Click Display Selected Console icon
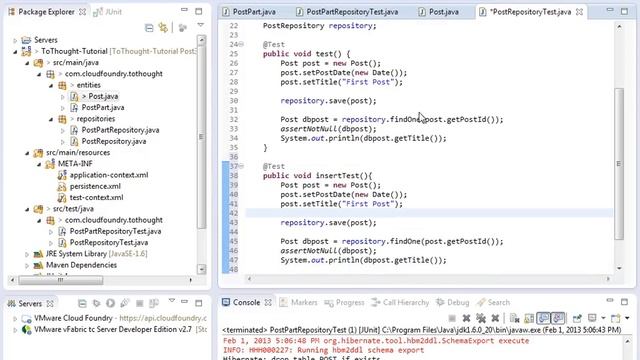Viewport: 640px width, 360px height. [x=592, y=318]
